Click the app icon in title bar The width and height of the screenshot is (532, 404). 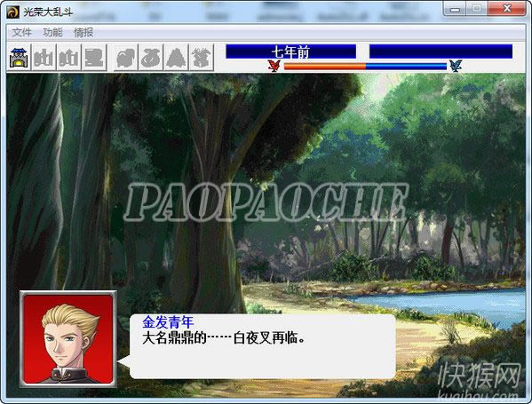click(13, 12)
